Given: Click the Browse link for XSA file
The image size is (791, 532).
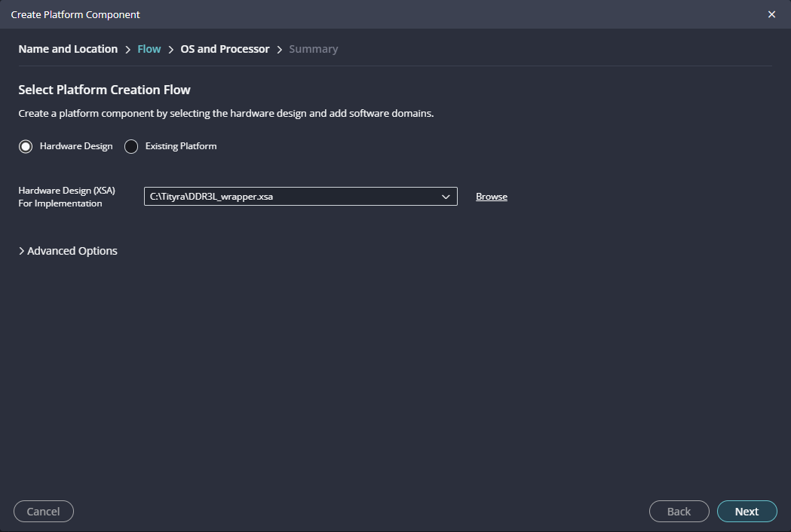Looking at the screenshot, I should pyautogui.click(x=492, y=197).
